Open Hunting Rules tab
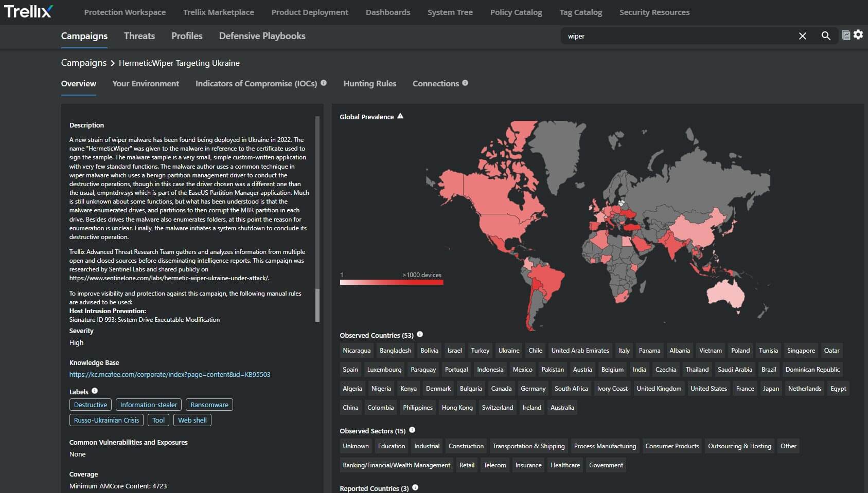868x493 pixels. point(370,83)
